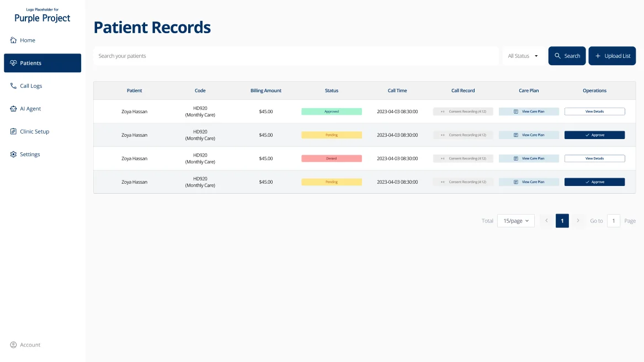Go to next page with right chevron
Viewport: 644px width, 362px height.
click(x=578, y=221)
